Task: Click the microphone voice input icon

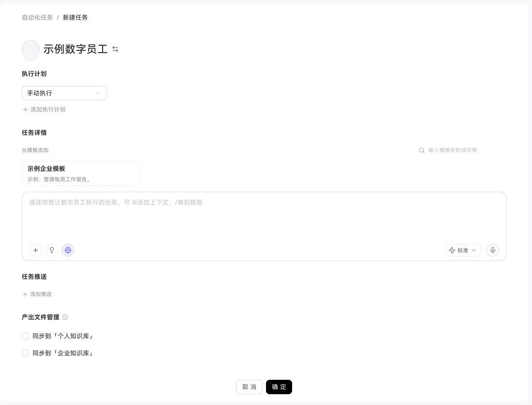Action: click(493, 250)
